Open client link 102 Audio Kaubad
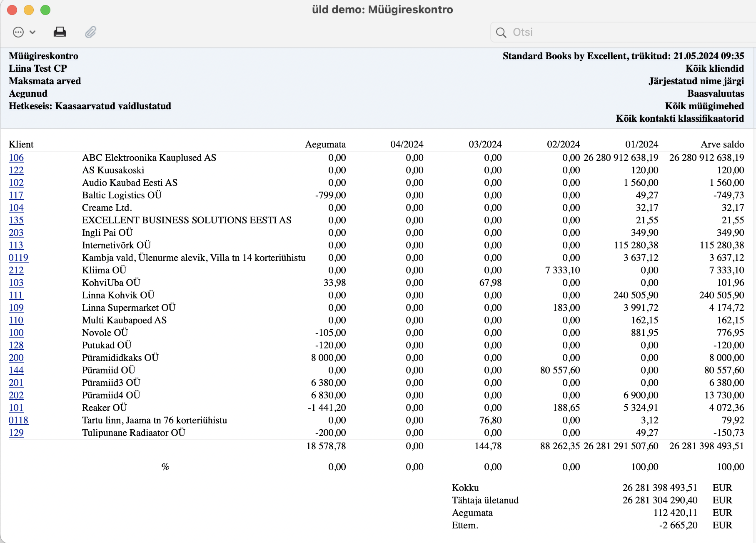756x543 pixels. point(16,183)
